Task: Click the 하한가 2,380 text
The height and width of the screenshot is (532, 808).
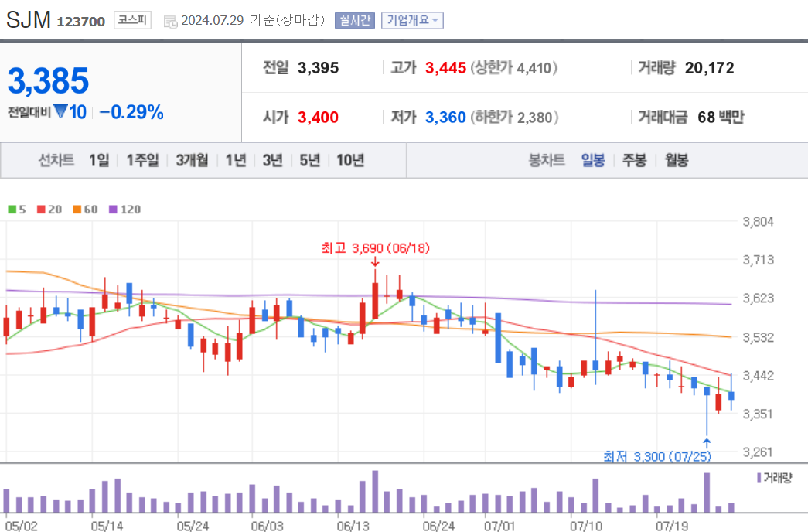Action: pos(514,117)
